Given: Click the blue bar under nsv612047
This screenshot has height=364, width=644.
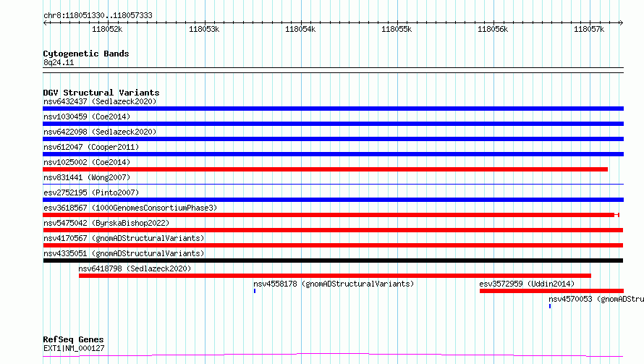Looking at the screenshot, I should [333, 154].
